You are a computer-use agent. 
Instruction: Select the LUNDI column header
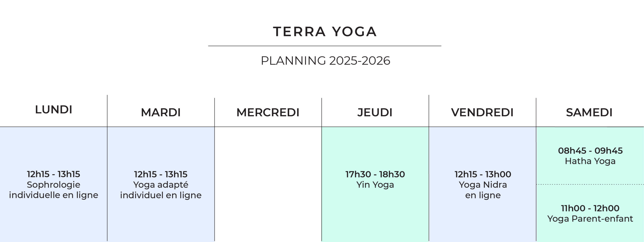(x=54, y=110)
